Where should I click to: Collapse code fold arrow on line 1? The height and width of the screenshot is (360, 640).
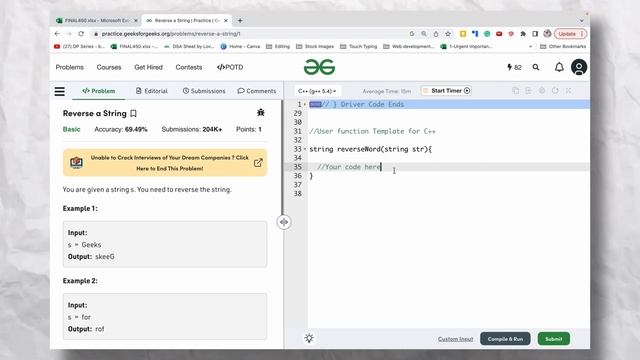tap(305, 104)
